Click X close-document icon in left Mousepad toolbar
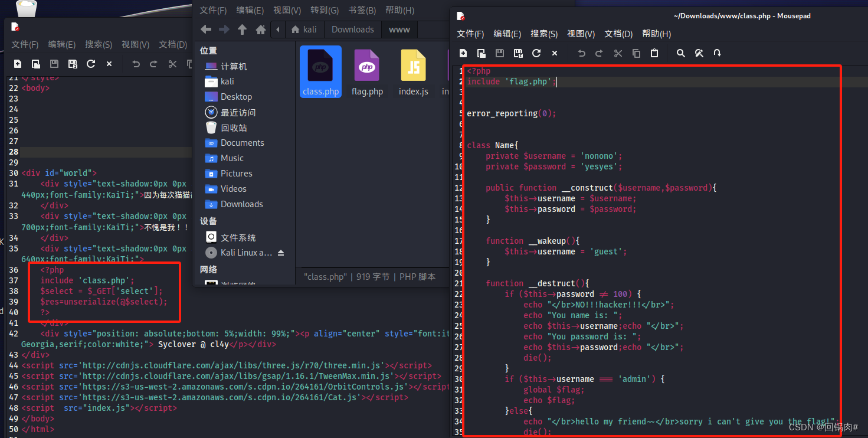This screenshot has height=438, width=868. (109, 64)
